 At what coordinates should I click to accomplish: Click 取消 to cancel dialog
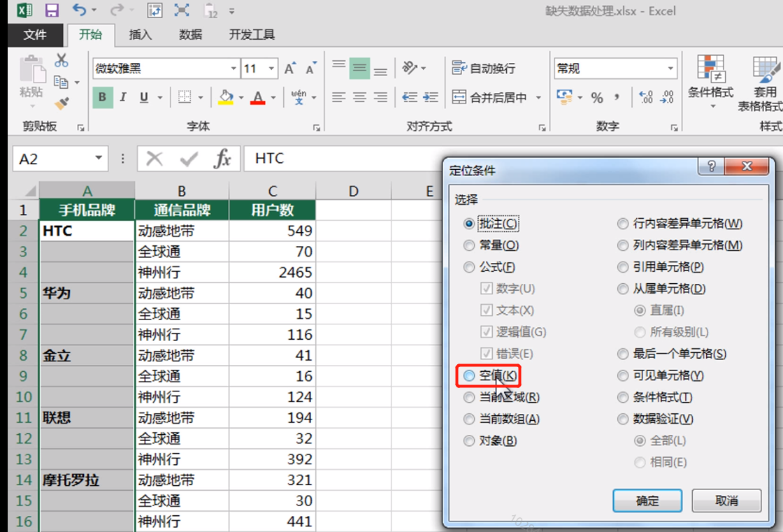[x=726, y=501]
